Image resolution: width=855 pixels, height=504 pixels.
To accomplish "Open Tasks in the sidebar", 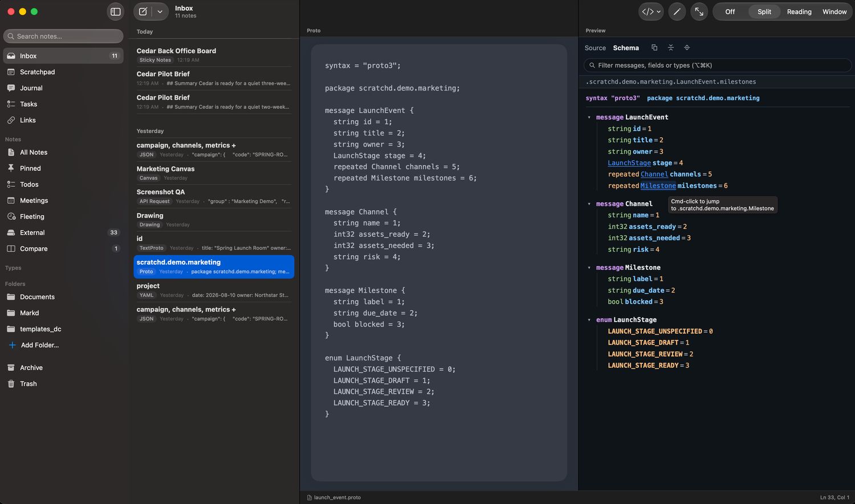I will point(63,104).
